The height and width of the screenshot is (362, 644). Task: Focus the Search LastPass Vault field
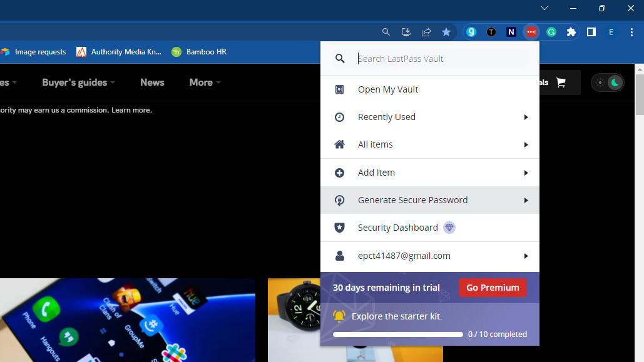pos(438,59)
